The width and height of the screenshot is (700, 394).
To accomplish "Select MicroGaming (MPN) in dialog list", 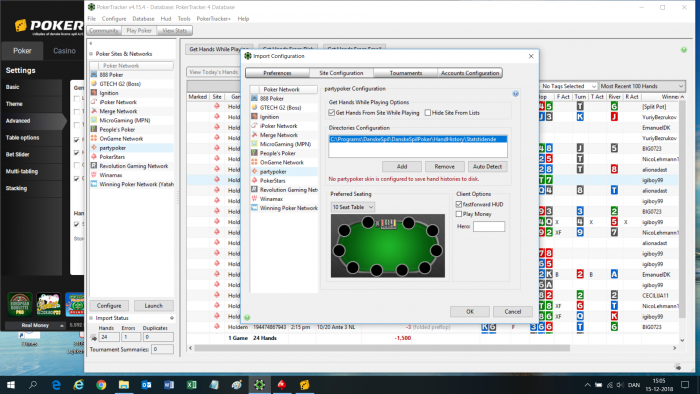I will pos(285,144).
